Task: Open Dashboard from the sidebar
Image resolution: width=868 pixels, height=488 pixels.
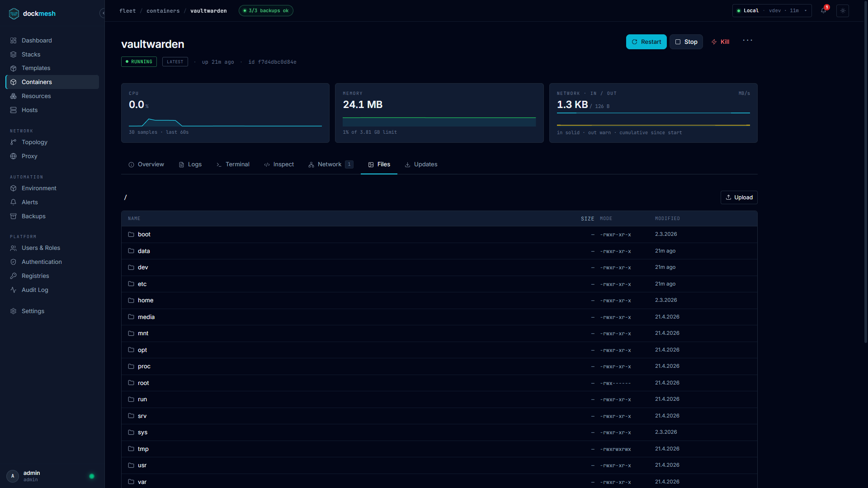Action: pos(52,40)
